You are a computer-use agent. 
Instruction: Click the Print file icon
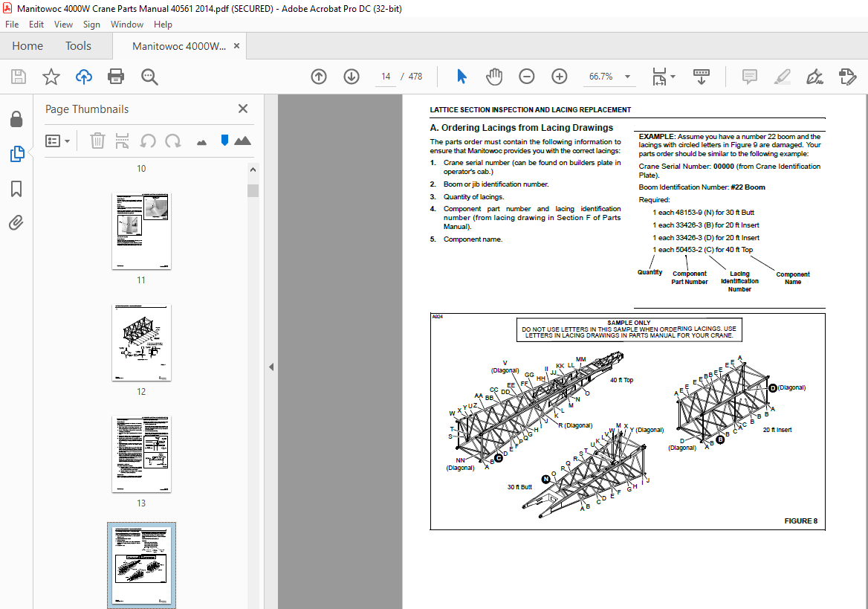click(116, 77)
